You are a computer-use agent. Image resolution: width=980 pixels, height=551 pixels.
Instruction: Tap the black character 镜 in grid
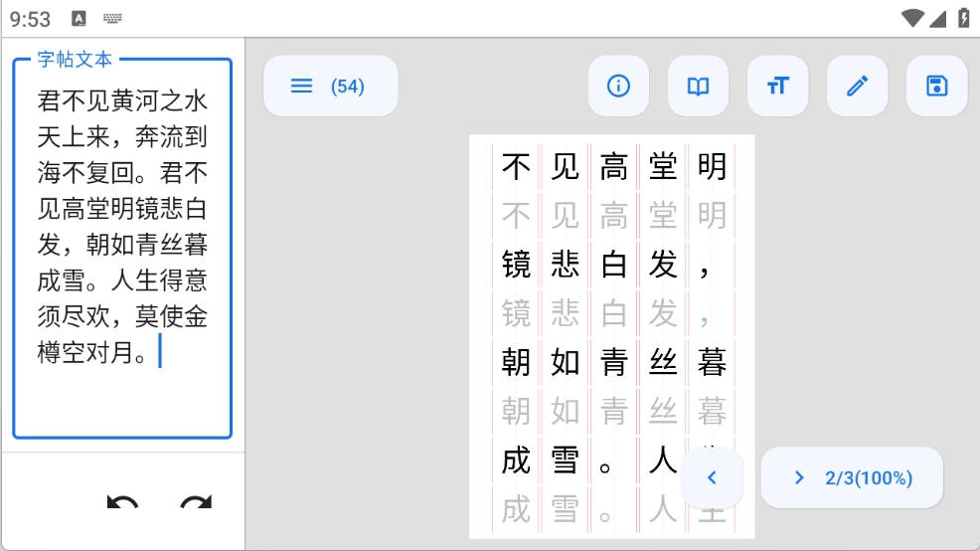pyautogui.click(x=516, y=264)
